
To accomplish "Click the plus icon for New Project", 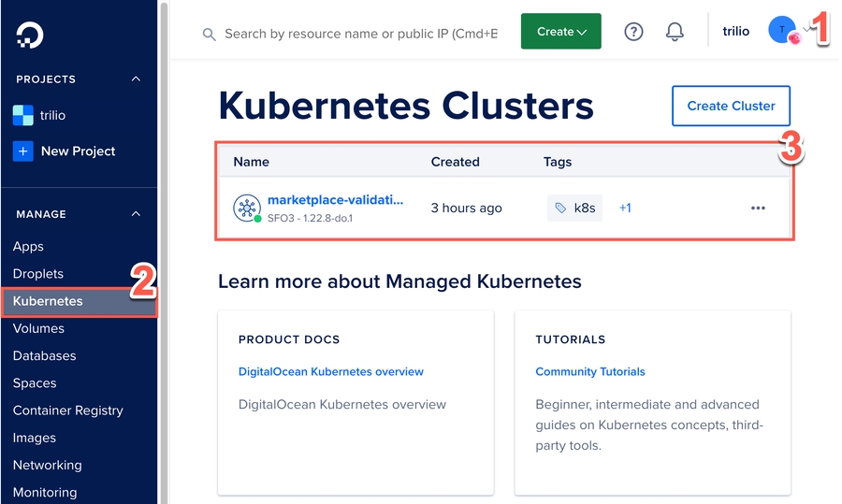I will pos(22,151).
